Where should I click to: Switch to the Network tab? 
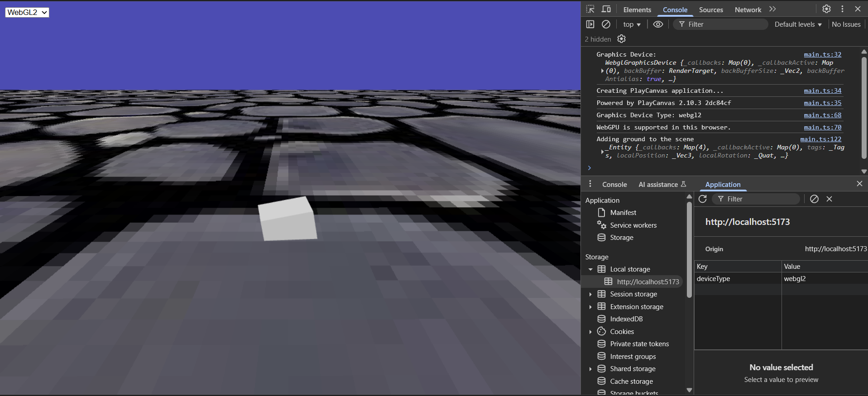pyautogui.click(x=748, y=10)
